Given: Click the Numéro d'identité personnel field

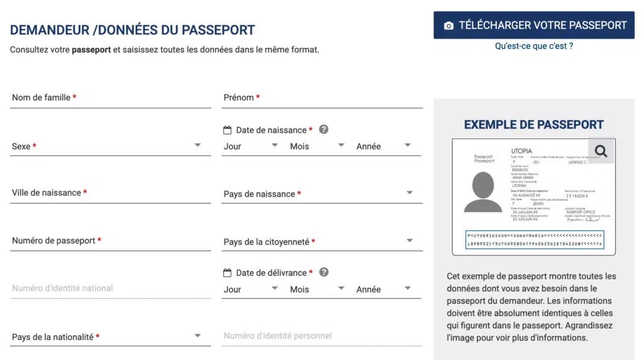Looking at the screenshot, I should (322, 336).
